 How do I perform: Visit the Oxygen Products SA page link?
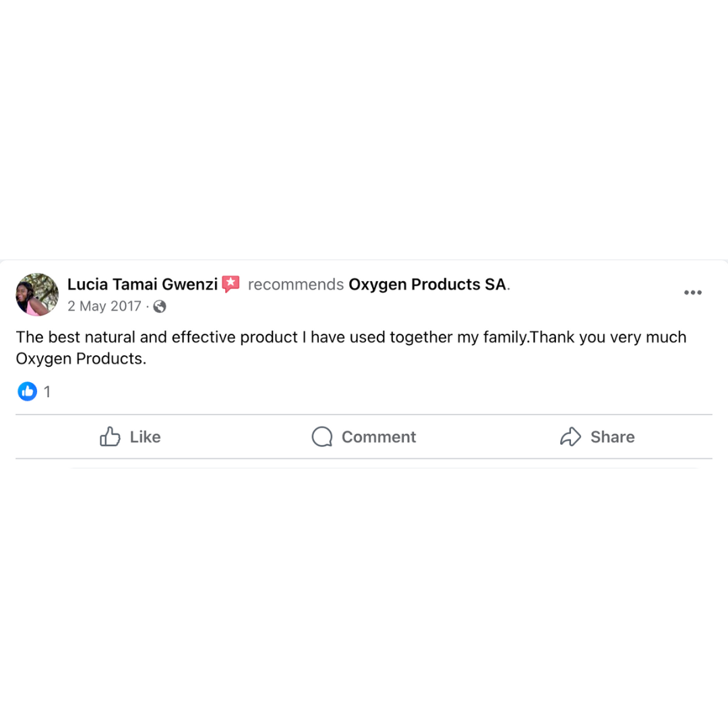pos(427,284)
